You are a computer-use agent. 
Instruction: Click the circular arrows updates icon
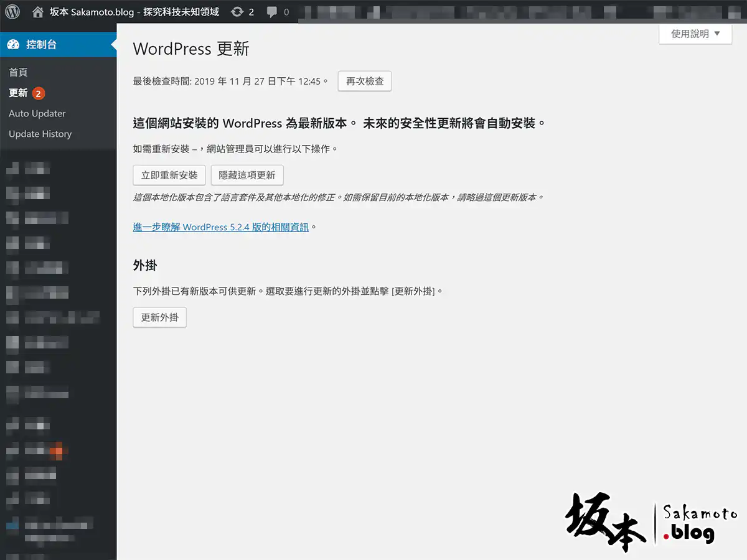tap(237, 12)
